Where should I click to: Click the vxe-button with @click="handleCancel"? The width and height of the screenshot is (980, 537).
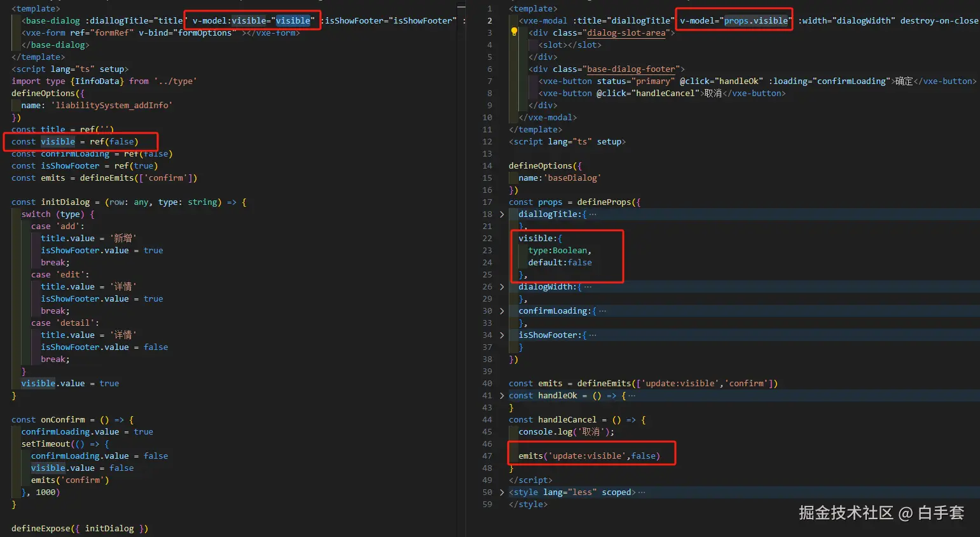[662, 94]
